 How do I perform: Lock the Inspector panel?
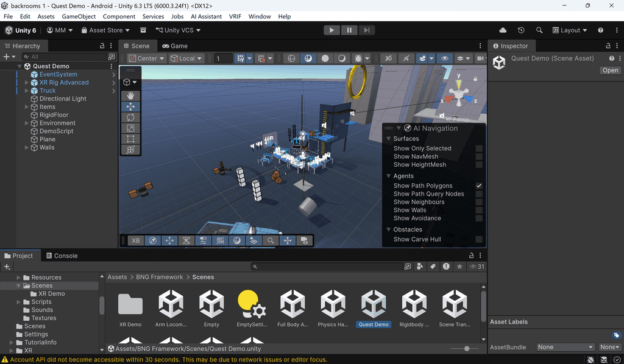[608, 46]
